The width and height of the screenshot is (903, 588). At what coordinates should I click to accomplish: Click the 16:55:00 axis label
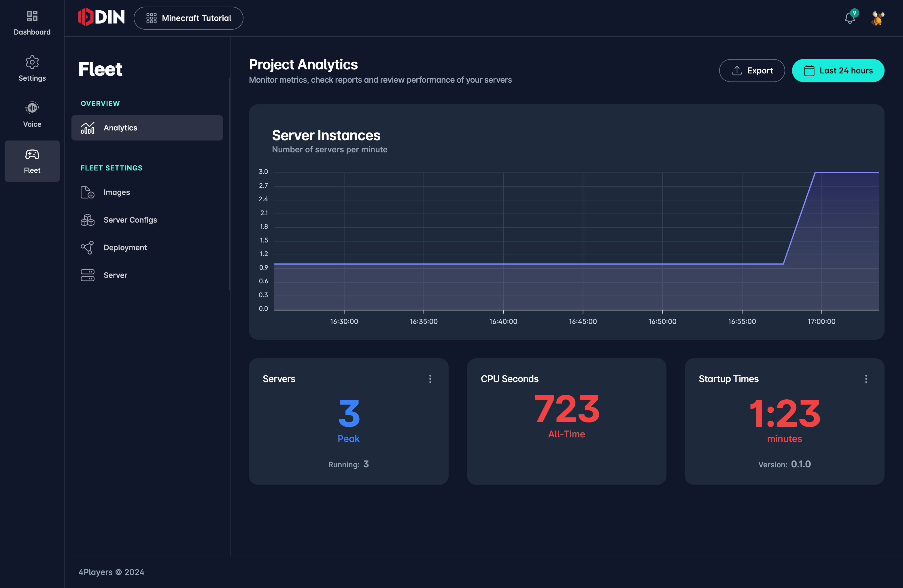742,321
